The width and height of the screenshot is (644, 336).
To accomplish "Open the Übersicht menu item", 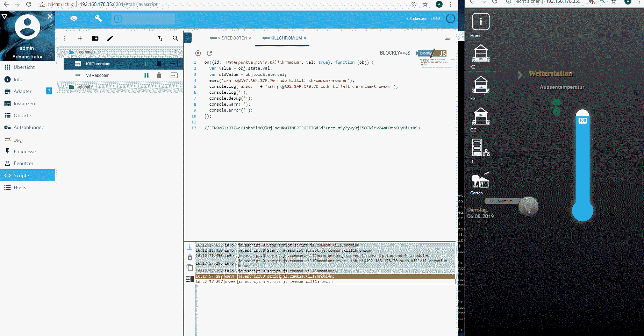I will [28, 67].
